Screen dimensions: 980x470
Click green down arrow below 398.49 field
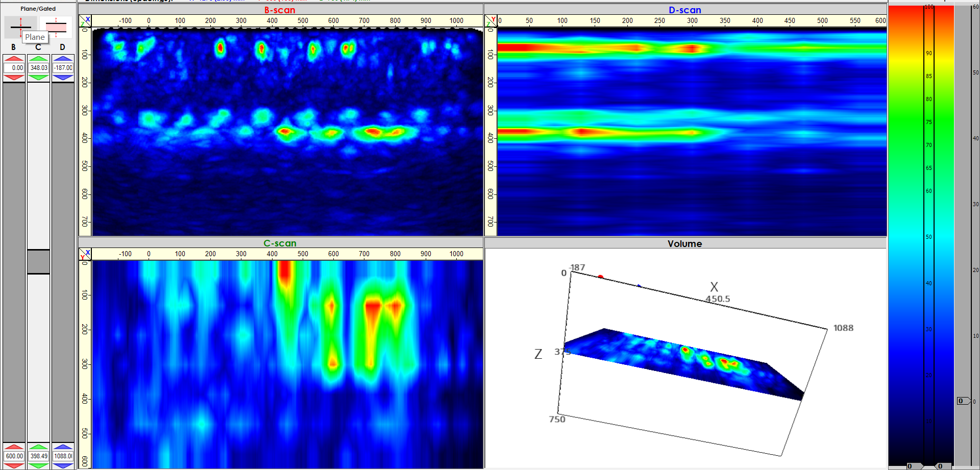pos(38,465)
